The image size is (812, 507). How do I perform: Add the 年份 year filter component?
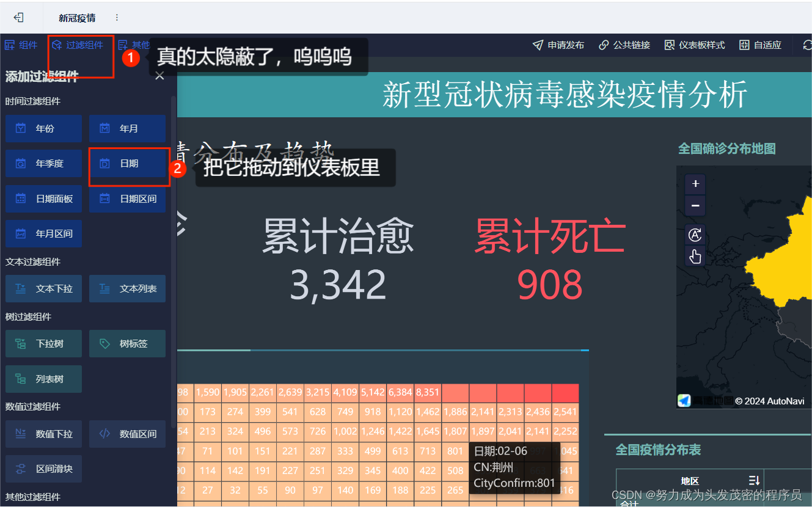[x=43, y=128]
